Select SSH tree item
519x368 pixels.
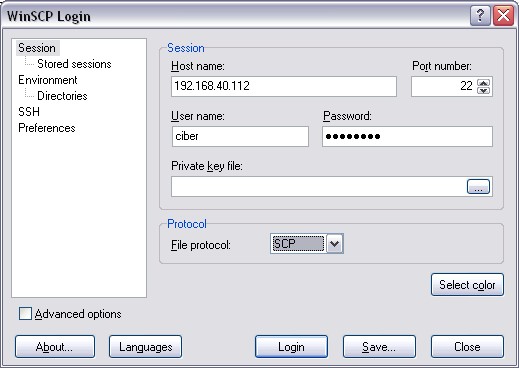29,112
